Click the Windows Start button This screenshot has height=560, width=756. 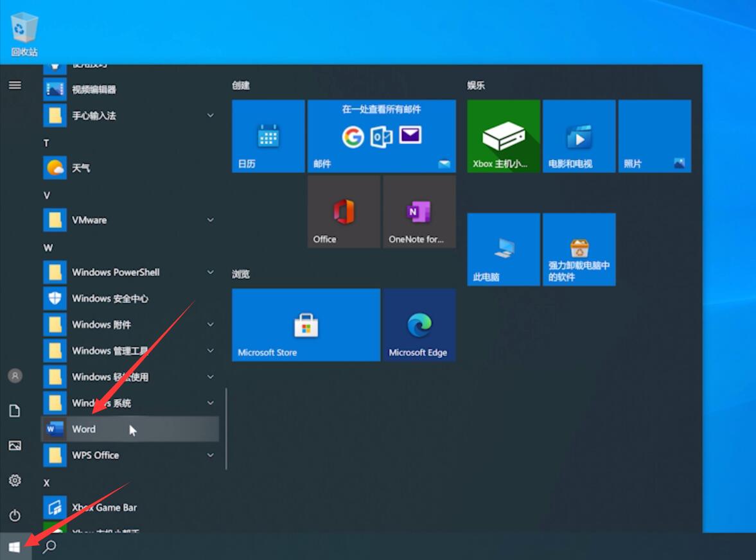click(x=15, y=547)
